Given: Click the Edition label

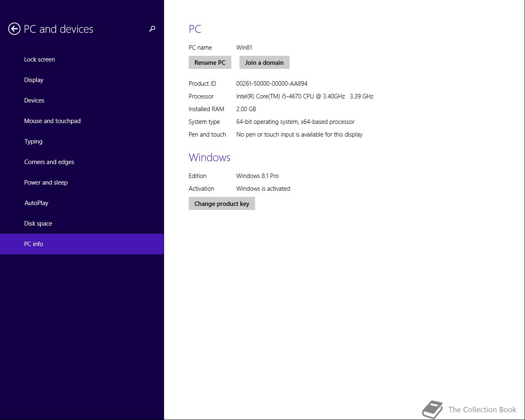Looking at the screenshot, I should pyautogui.click(x=197, y=176).
